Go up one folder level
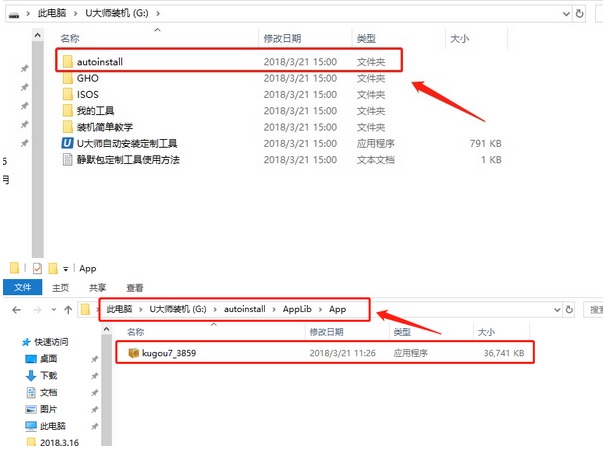Viewport: 605px width, 466px height. tap(68, 309)
